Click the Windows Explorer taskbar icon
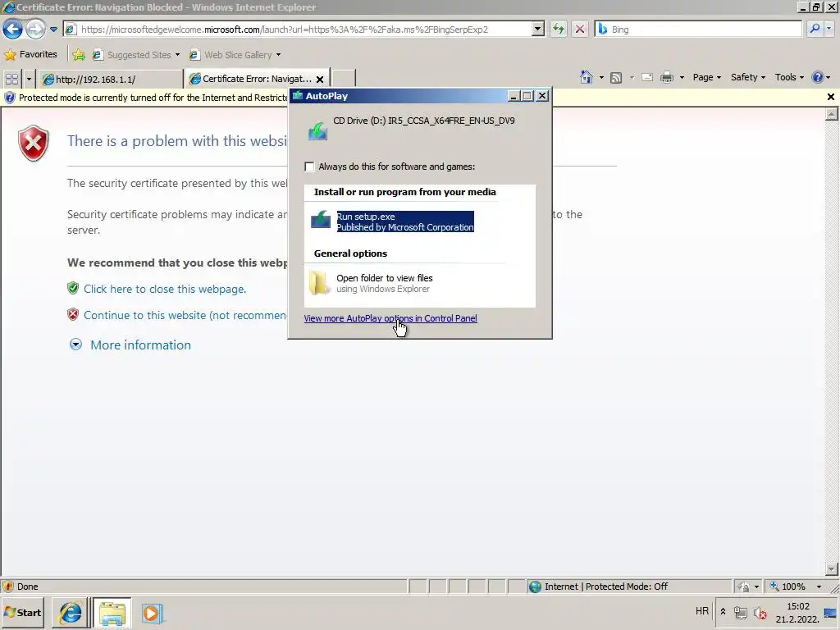The height and width of the screenshot is (630, 840). point(112,613)
